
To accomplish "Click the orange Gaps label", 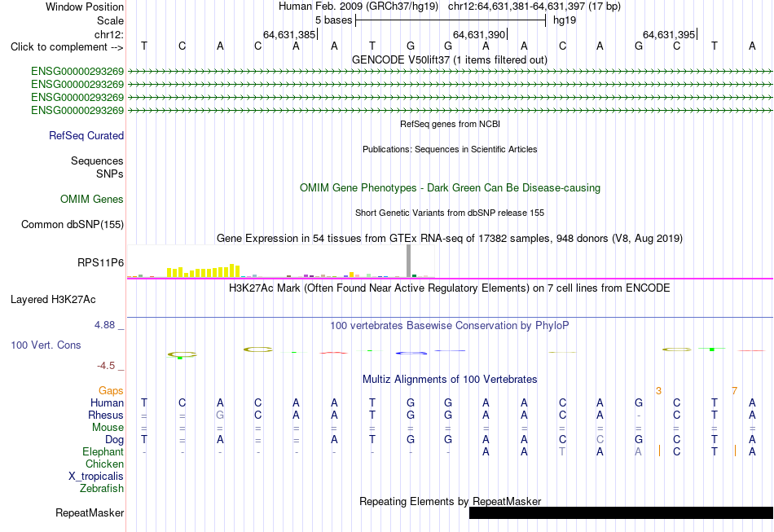I will click(x=111, y=391).
